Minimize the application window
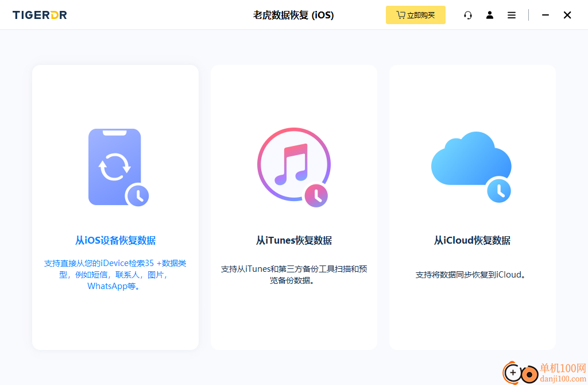The height and width of the screenshot is (385, 588). (x=546, y=15)
